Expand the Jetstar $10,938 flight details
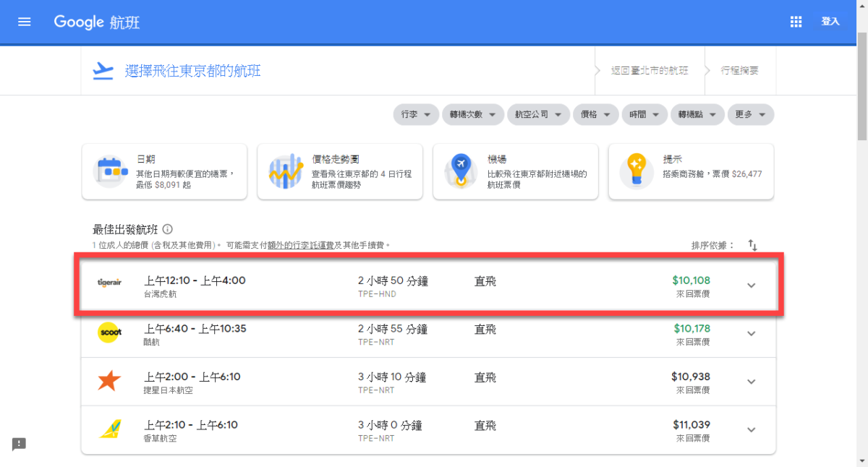 tap(751, 382)
